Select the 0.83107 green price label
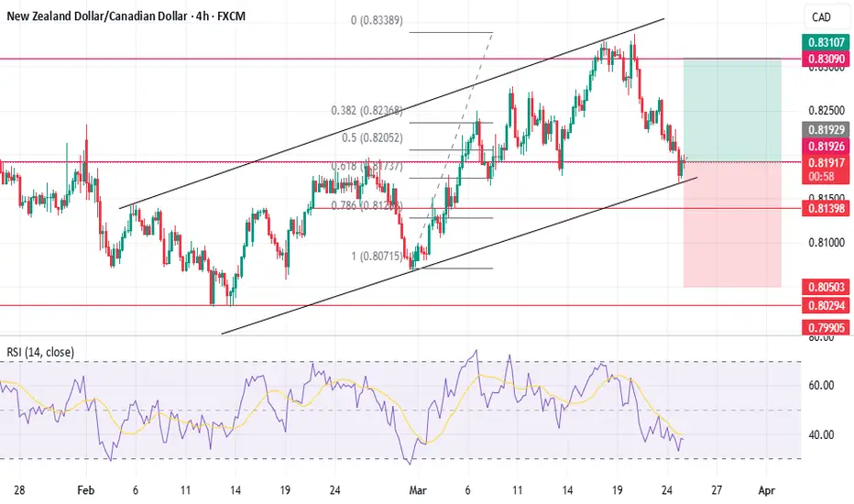This screenshot has width=854, height=504. (x=826, y=42)
